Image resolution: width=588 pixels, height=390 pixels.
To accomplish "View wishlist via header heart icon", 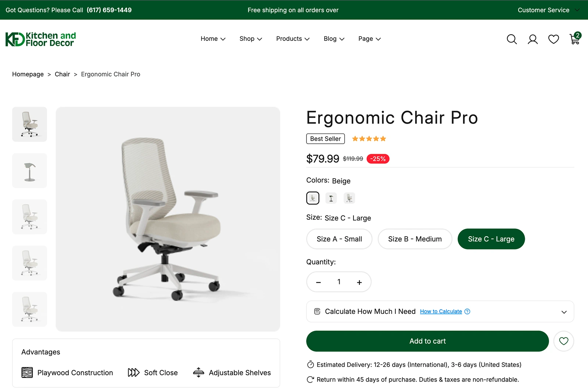I will [553, 39].
